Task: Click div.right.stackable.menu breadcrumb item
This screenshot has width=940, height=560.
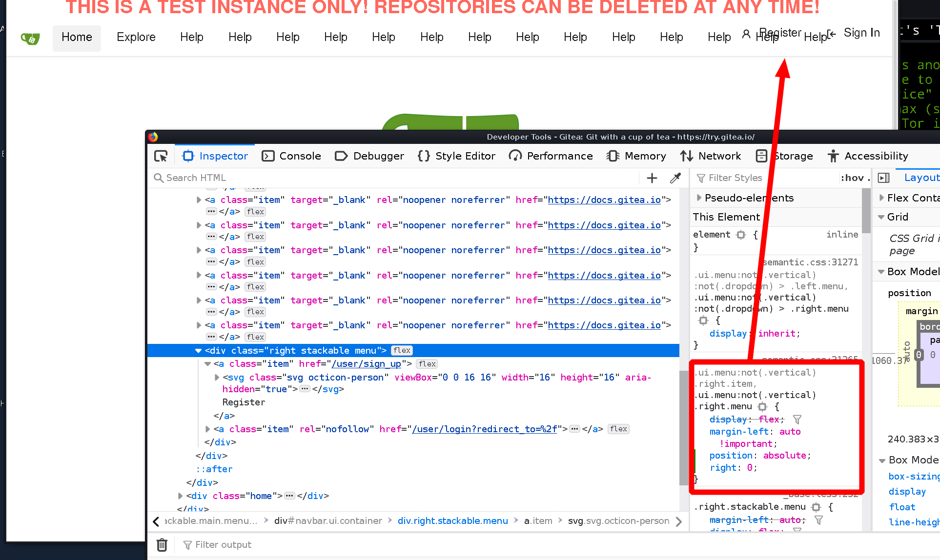Action: pos(452,521)
